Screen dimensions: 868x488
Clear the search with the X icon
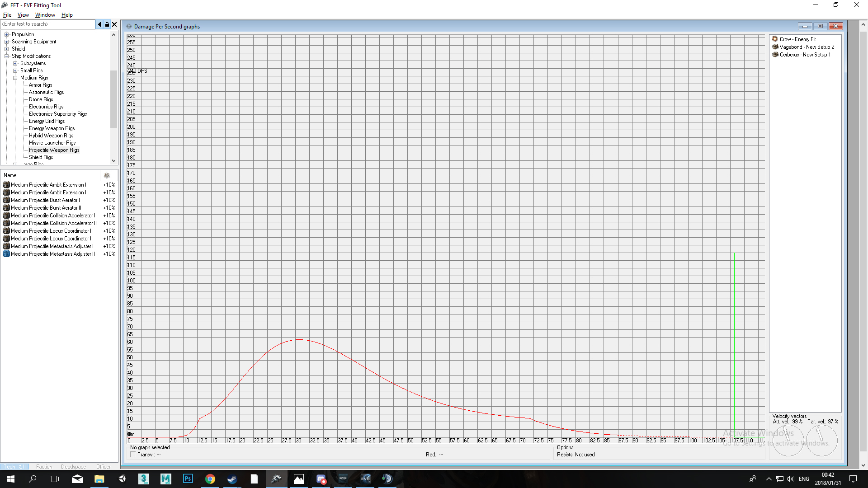click(x=114, y=24)
